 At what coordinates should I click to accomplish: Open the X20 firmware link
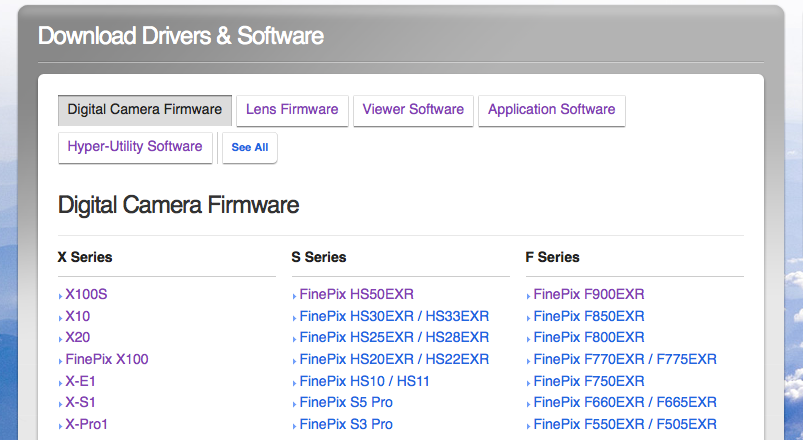(x=77, y=338)
